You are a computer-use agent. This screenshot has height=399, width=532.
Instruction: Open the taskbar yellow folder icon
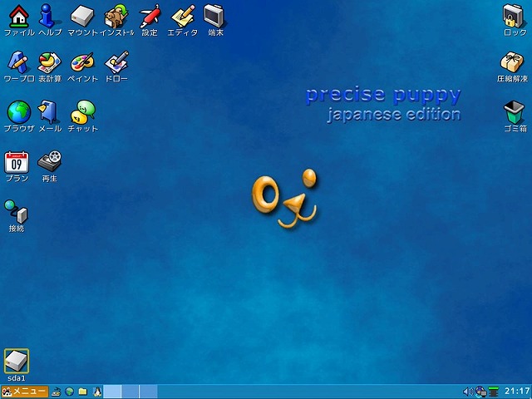(x=83, y=392)
